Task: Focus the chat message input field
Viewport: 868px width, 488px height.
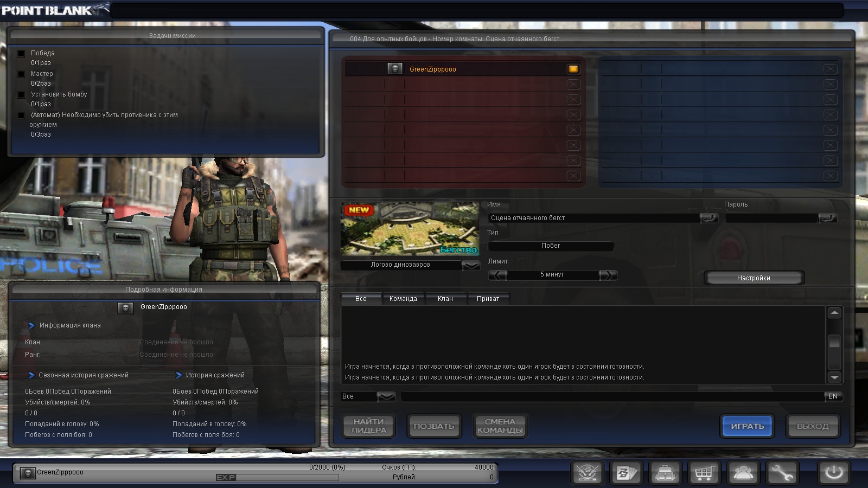Action: pyautogui.click(x=612, y=396)
